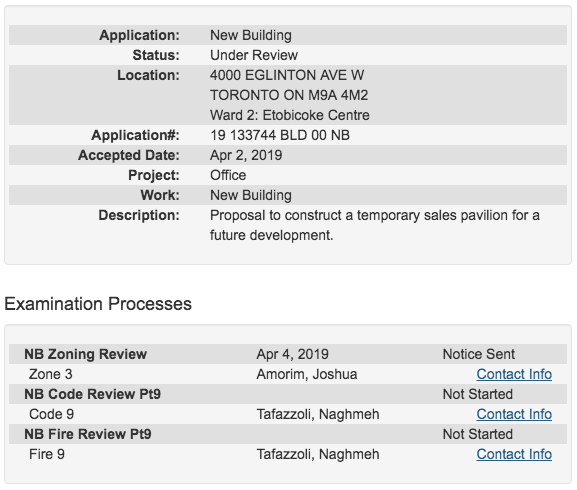577x490 pixels.
Task: Select the NB Zoning Review row heading
Action: click(85, 354)
